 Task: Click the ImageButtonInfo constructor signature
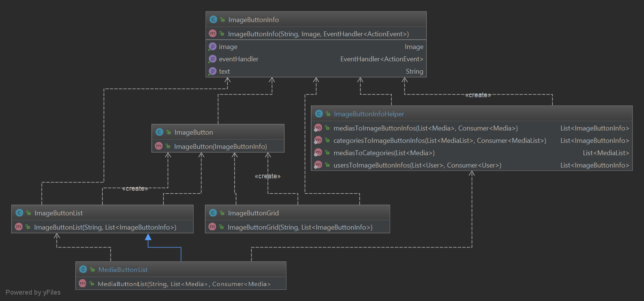tap(318, 34)
